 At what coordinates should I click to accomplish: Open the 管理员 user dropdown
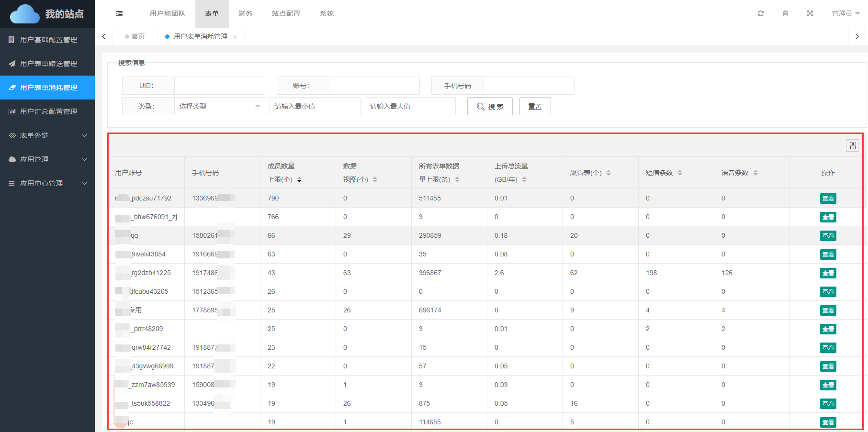pyautogui.click(x=845, y=13)
